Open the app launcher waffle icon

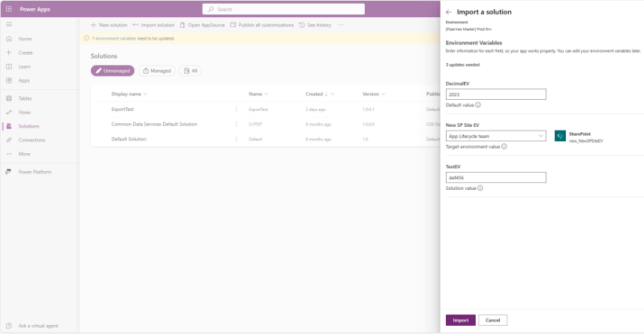(x=8, y=9)
